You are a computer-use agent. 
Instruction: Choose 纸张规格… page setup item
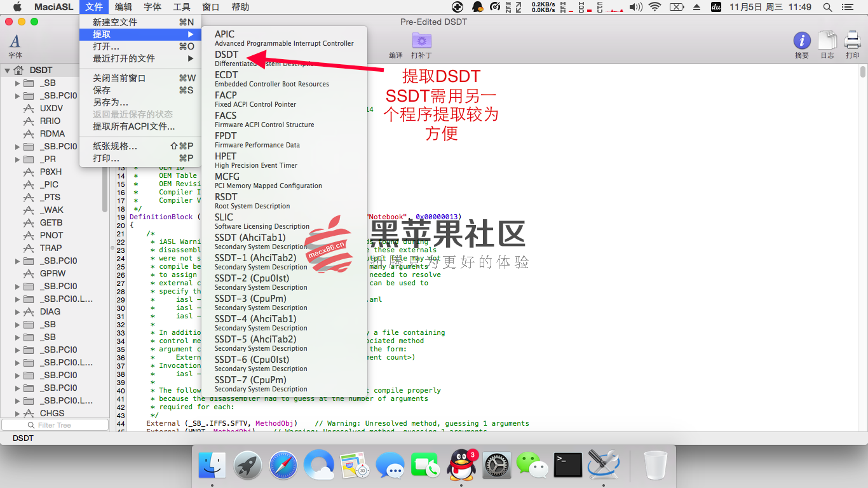[140, 146]
